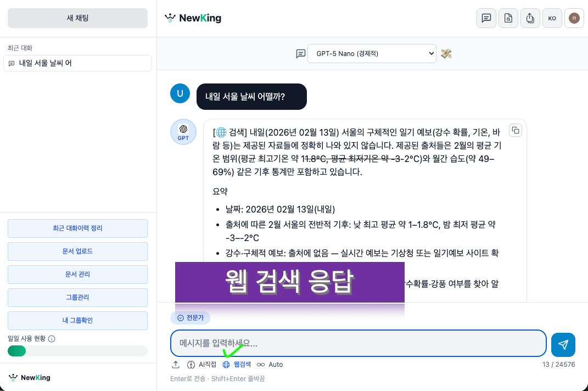588x391 pixels.
Task: Open the GPT-5 Nano model dropdown
Action: coord(372,53)
